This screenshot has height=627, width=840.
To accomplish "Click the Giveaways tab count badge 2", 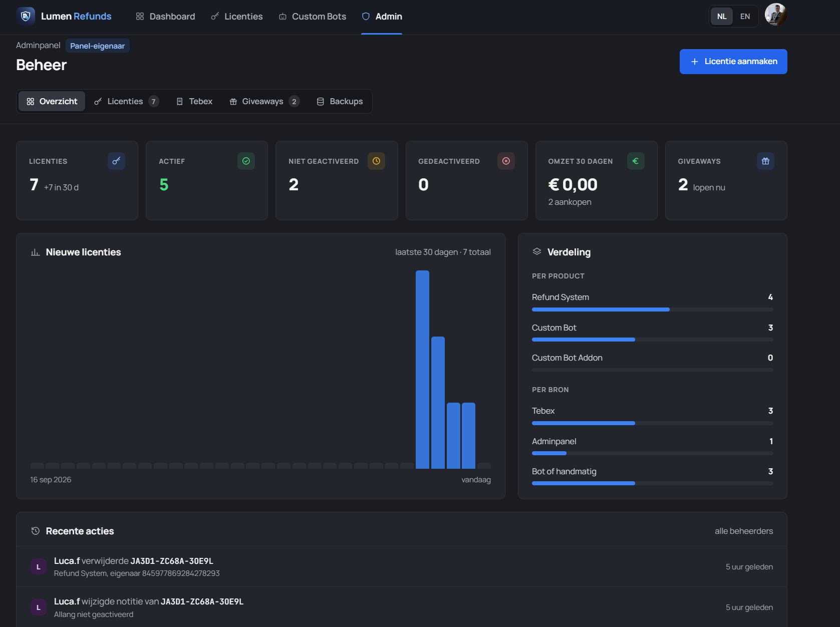I will tap(294, 102).
